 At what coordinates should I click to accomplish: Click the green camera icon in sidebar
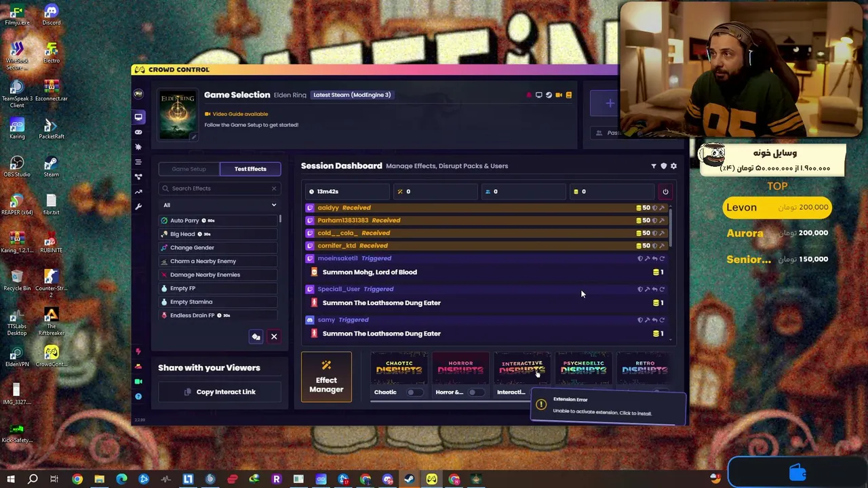(x=138, y=382)
